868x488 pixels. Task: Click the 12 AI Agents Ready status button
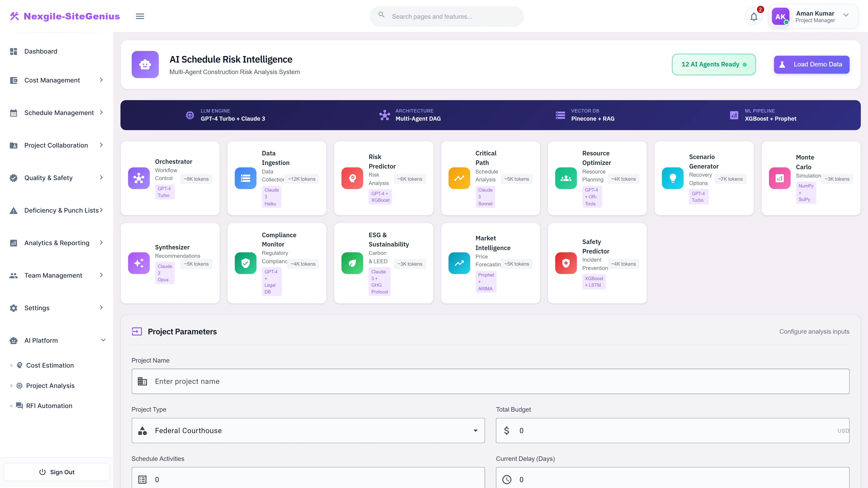tap(714, 64)
